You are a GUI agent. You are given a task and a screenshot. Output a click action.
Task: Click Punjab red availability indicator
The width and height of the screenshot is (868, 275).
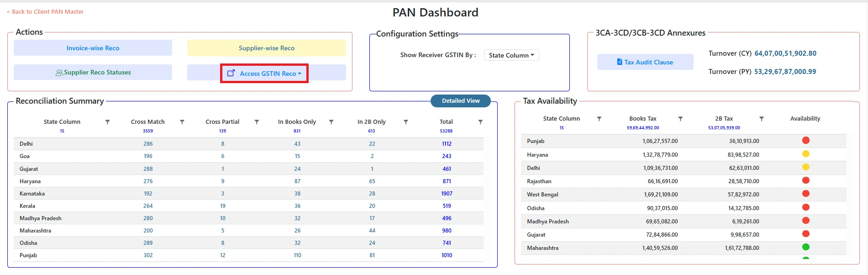(806, 140)
